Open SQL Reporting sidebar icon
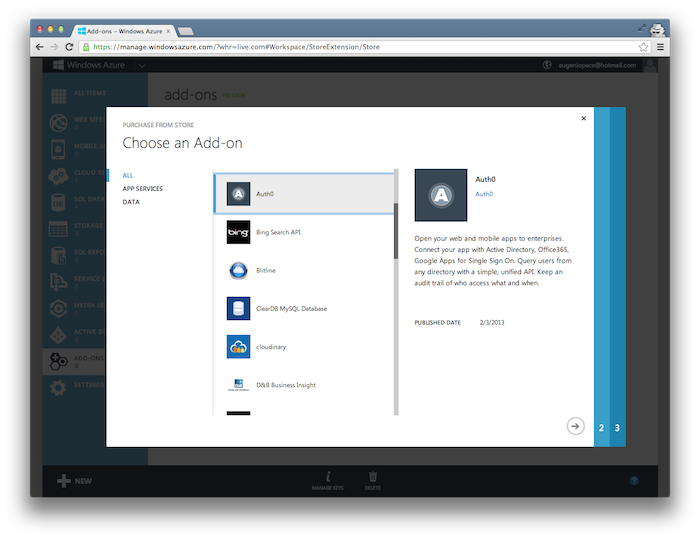Image resolution: width=700 pixels, height=539 pixels. 58,255
